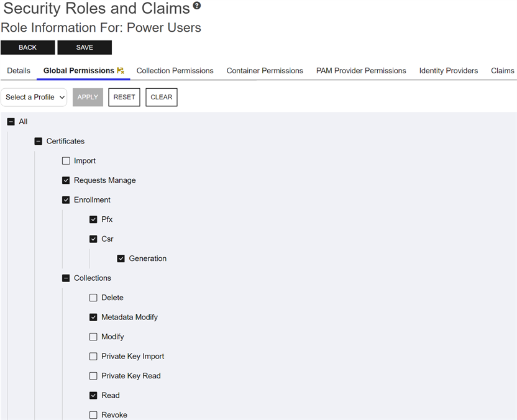This screenshot has width=517, height=420.
Task: Uncheck the Requests Manage checkbox
Action: point(66,180)
